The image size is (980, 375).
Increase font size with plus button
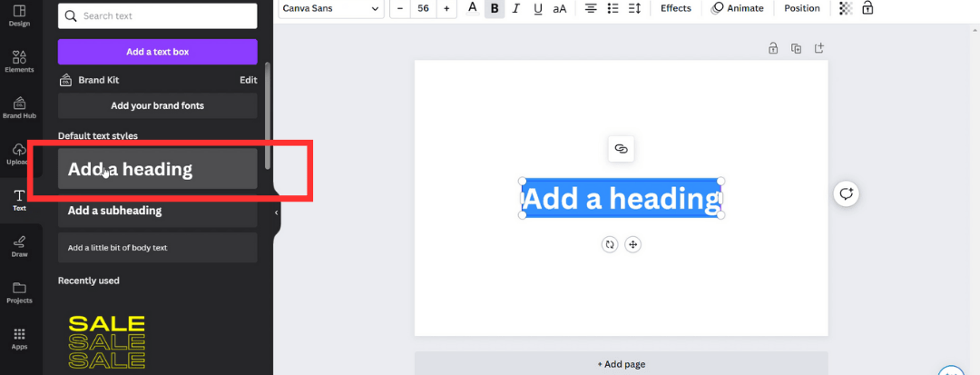446,9
